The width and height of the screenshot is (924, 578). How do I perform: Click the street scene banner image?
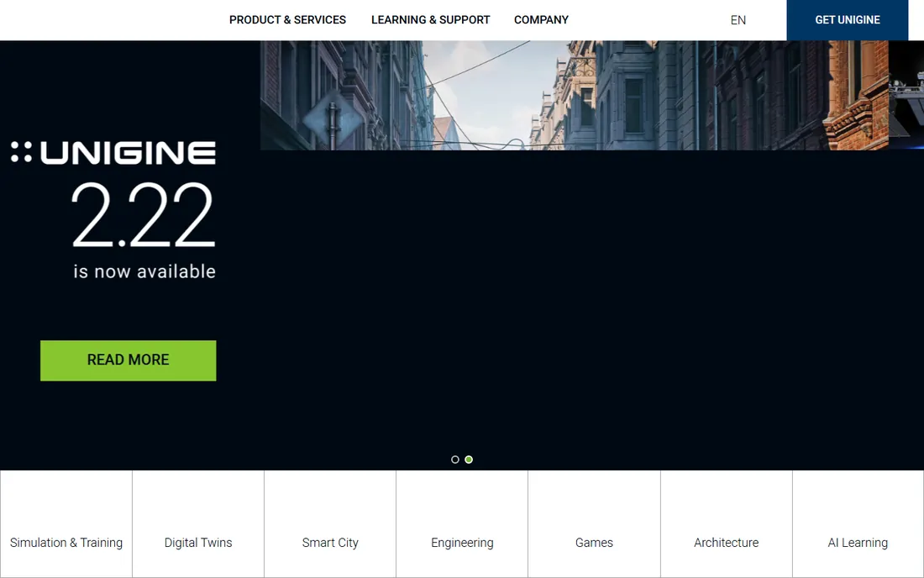pyautogui.click(x=574, y=95)
